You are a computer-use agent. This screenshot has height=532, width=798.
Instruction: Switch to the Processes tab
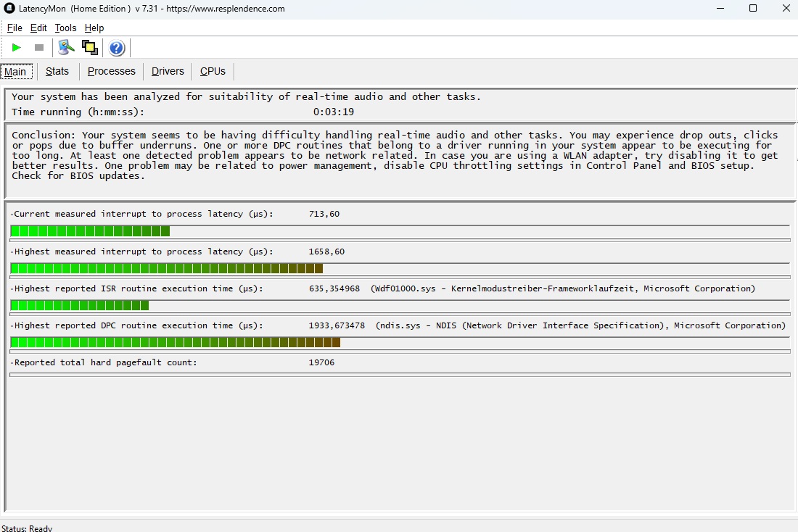click(x=112, y=71)
